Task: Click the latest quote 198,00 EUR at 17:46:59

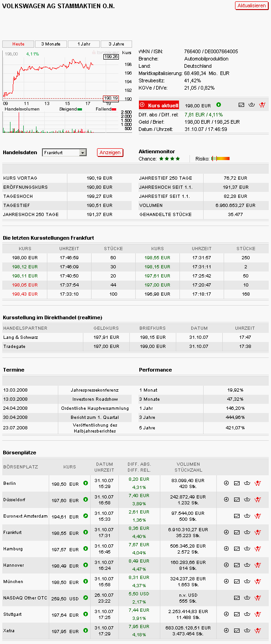Action: pos(25,257)
